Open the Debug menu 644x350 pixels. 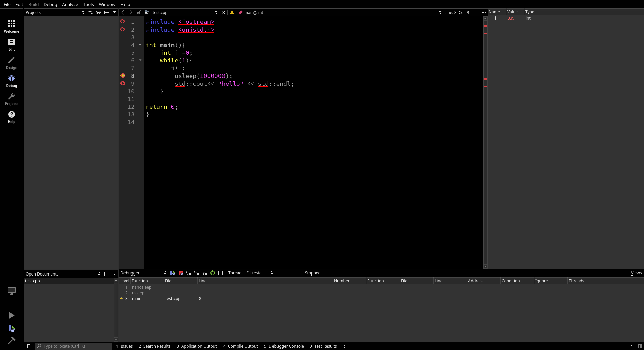[x=50, y=4]
